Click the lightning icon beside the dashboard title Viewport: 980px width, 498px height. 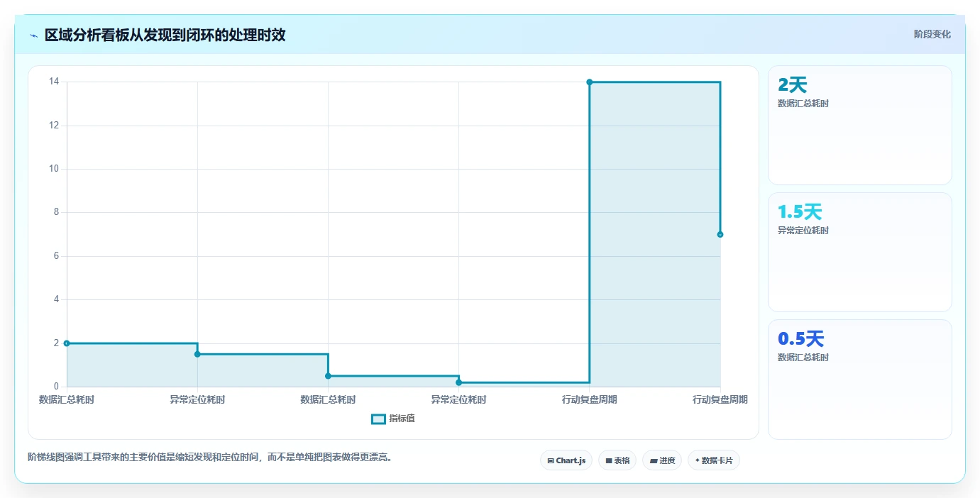(x=33, y=35)
